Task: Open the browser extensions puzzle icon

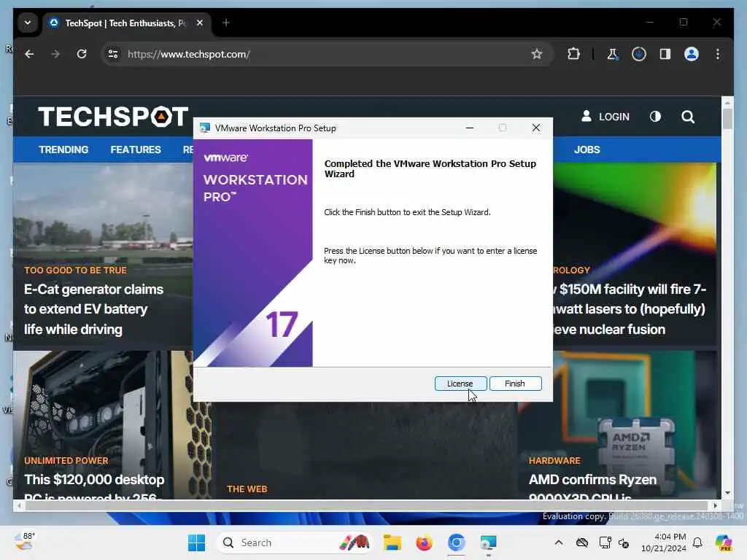Action: (573, 54)
